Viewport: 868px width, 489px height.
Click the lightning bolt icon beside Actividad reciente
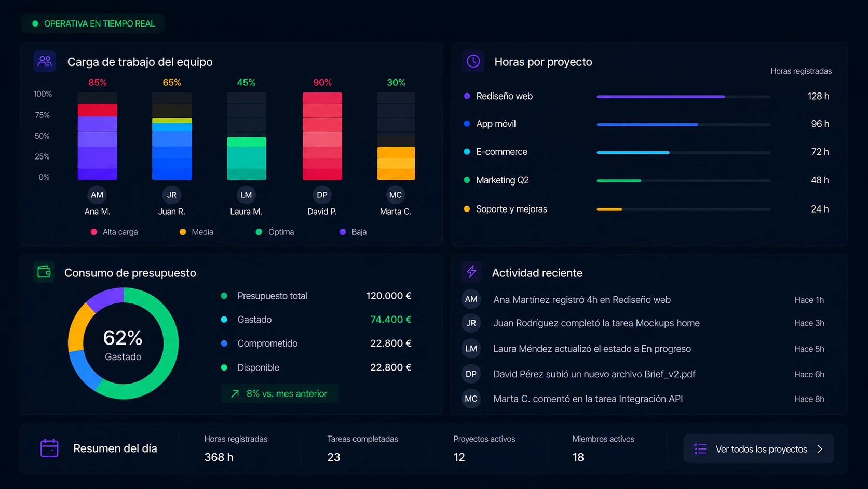pyautogui.click(x=471, y=272)
